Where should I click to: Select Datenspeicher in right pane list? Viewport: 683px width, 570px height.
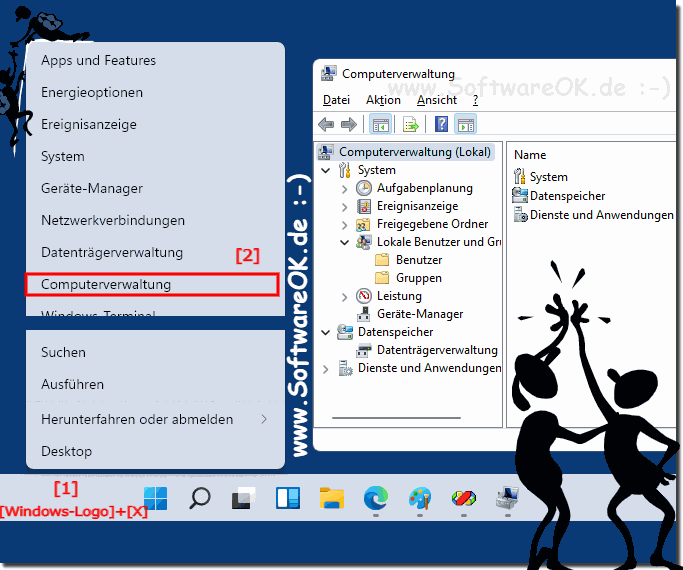(x=567, y=196)
